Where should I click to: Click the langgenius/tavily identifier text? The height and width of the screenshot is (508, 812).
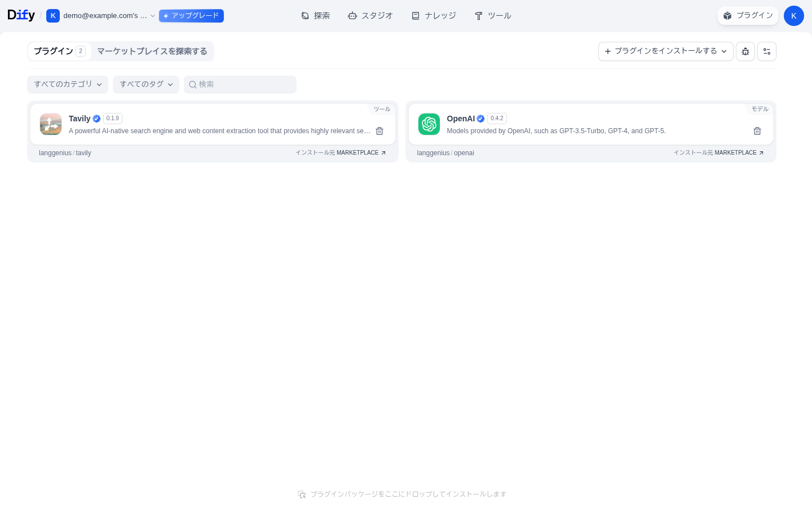[x=65, y=153]
